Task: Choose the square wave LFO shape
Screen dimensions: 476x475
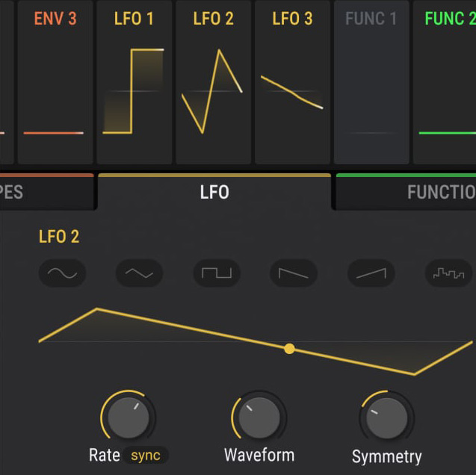Action: (217, 273)
